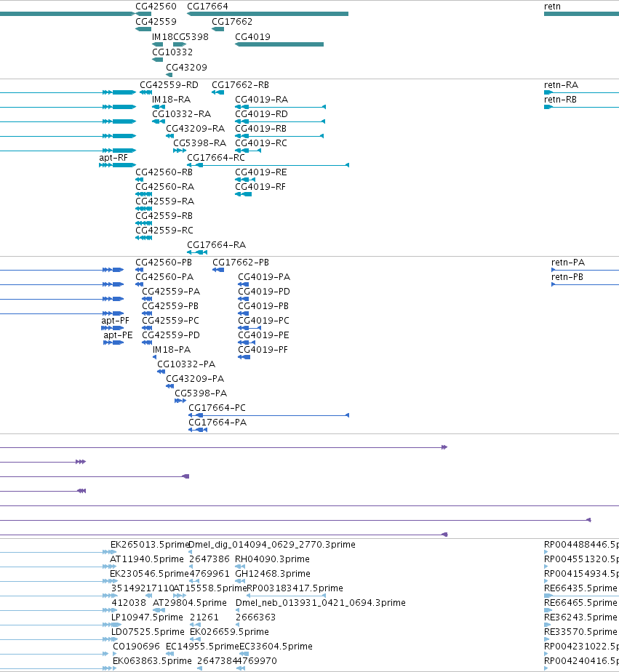Viewport: 619px width, 672px height.
Task: Select EST GH12468.3prime
Action: [272, 573]
